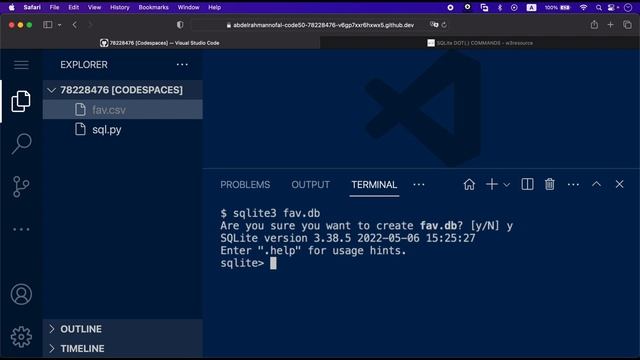Kill terminal with trash icon
Viewport: 640px width, 360px height.
550,184
